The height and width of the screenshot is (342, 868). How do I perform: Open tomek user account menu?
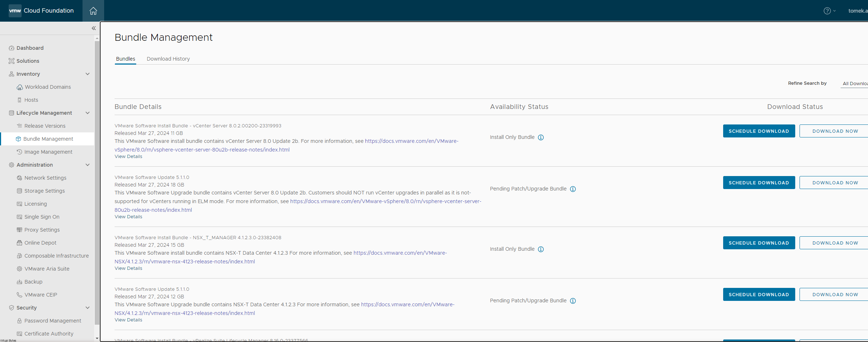click(858, 11)
